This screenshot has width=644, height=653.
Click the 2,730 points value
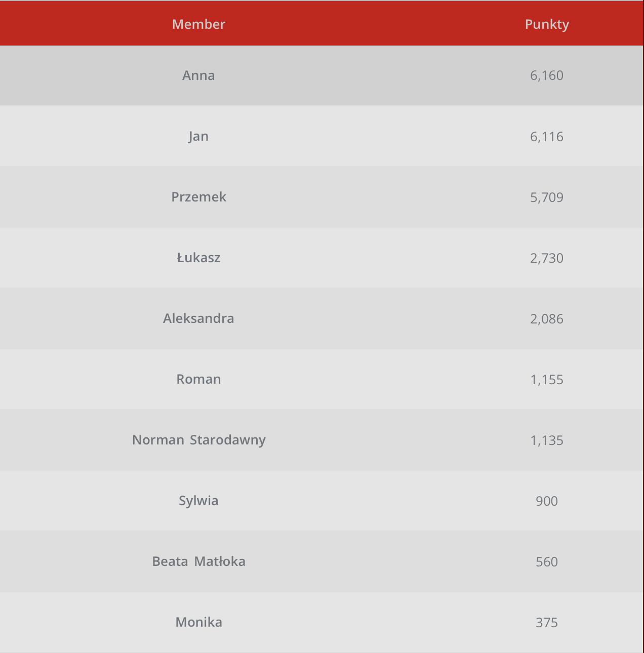tap(547, 258)
